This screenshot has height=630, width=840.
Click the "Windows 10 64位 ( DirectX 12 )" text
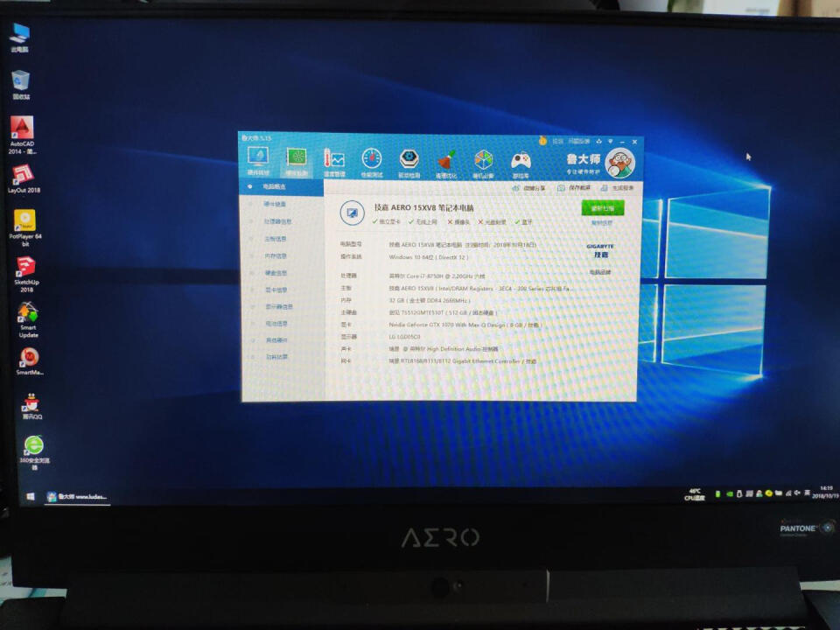click(x=428, y=257)
